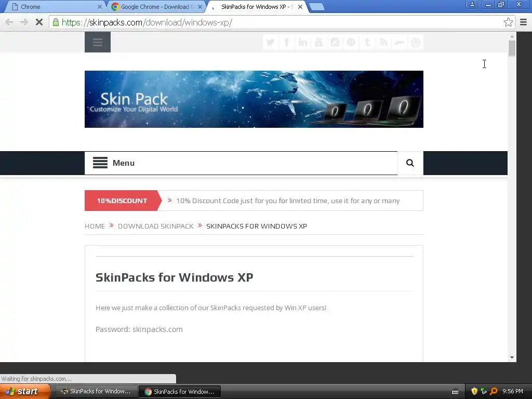Open the Instagram social icon
The height and width of the screenshot is (399, 532).
[x=335, y=43]
